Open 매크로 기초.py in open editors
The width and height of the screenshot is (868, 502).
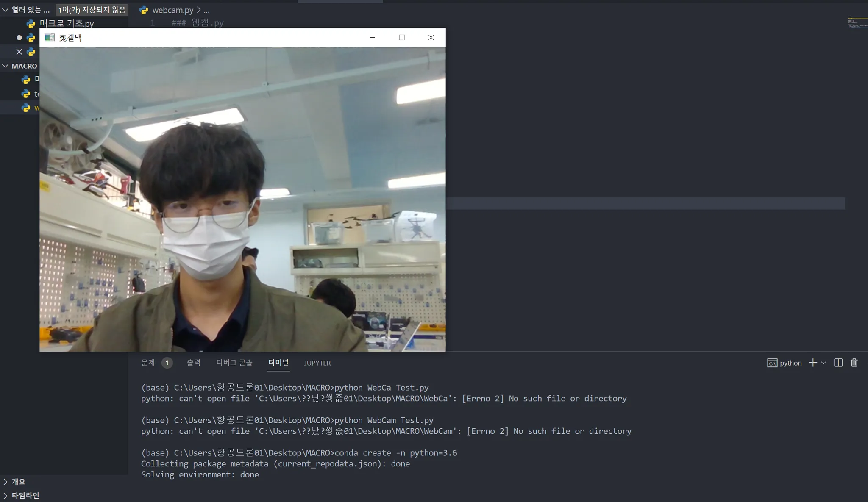67,24
